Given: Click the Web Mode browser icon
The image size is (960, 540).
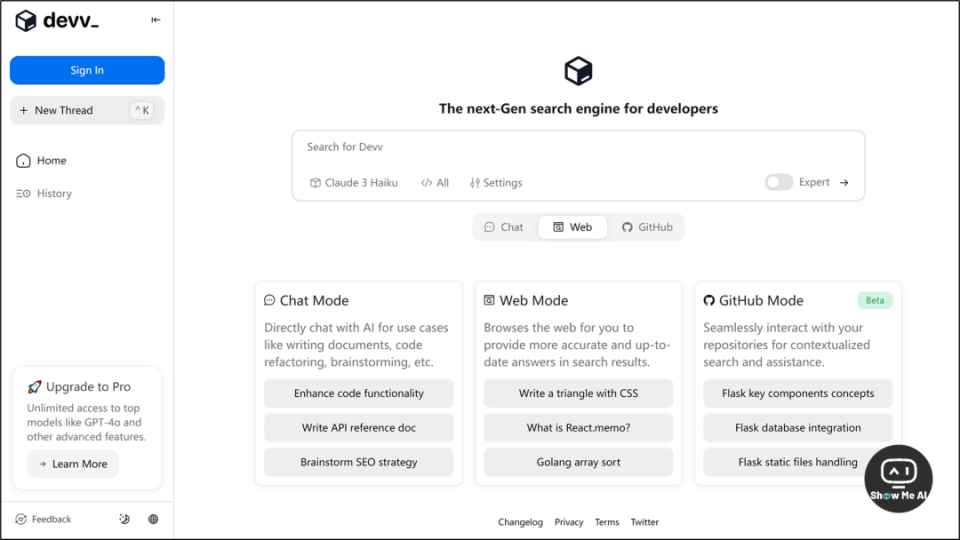Looking at the screenshot, I should pos(489,300).
